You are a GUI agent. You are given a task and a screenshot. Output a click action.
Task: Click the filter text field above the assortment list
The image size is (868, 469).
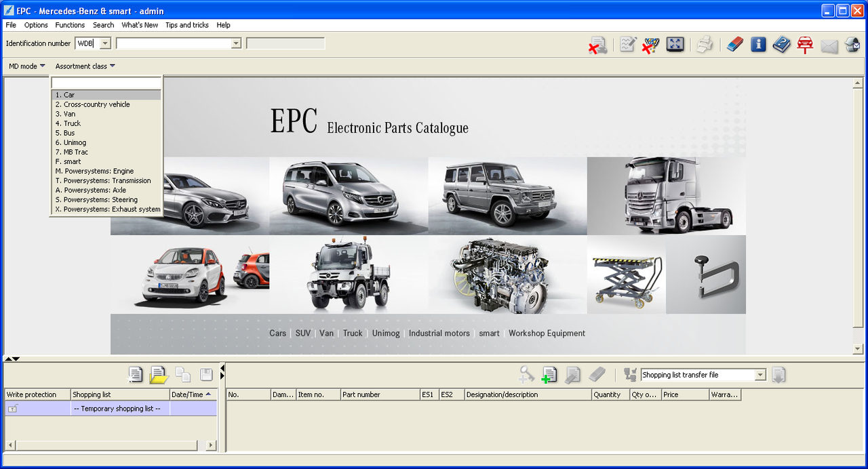(x=106, y=83)
